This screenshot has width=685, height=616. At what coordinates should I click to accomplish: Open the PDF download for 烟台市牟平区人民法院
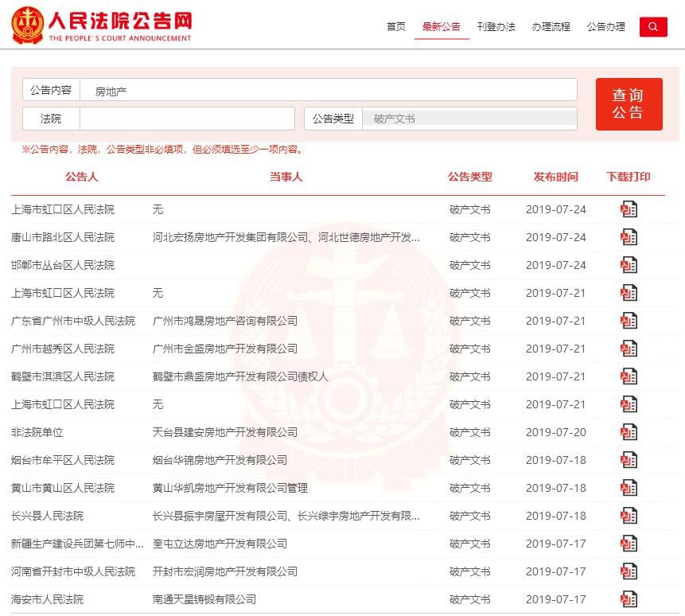629,460
